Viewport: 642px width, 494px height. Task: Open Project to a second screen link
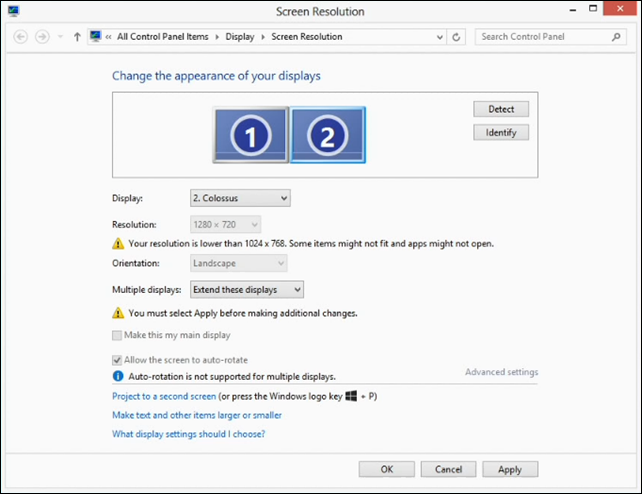(164, 397)
